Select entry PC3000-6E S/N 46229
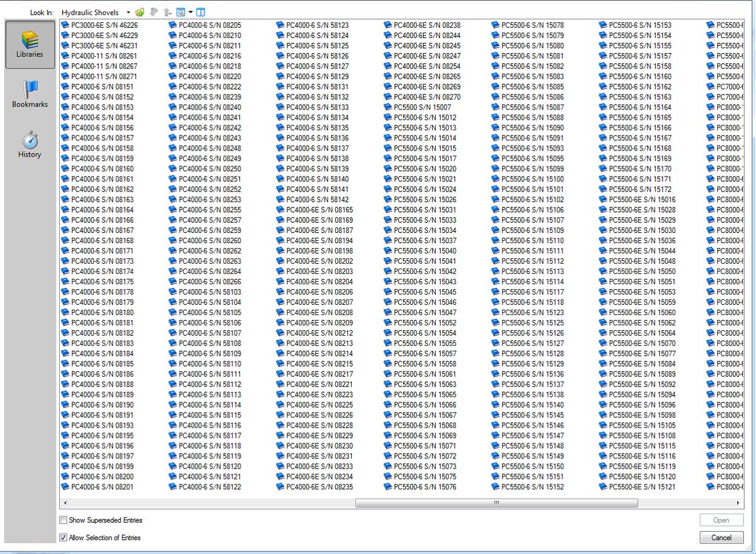This screenshot has width=756, height=554. (100, 36)
